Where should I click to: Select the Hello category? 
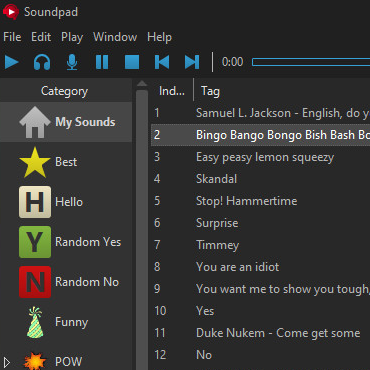pos(66,202)
